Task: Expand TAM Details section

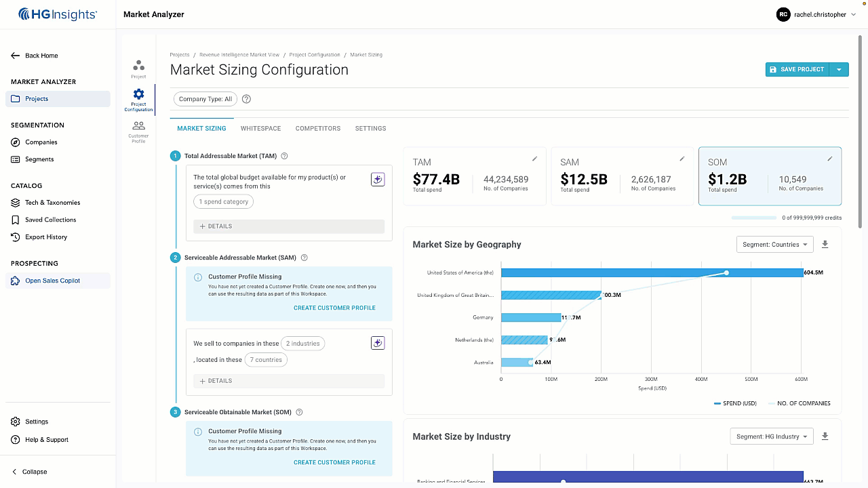Action: [289, 226]
